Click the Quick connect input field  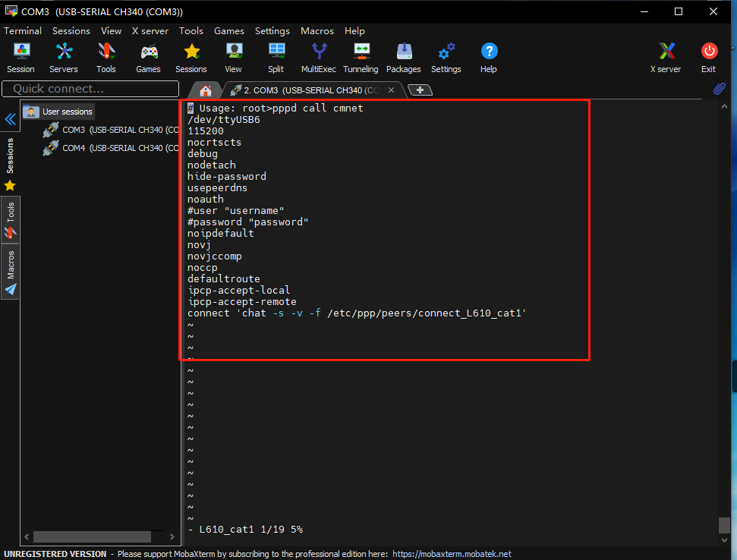tap(90, 89)
